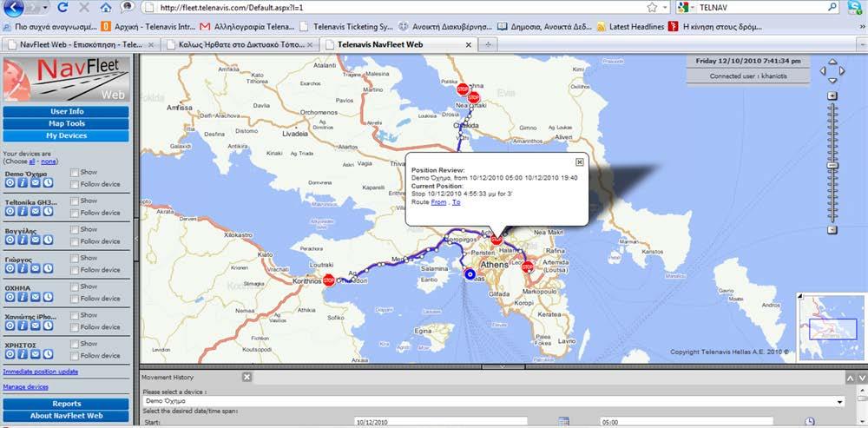Zoom out with the minus button
868x428 pixels.
point(832,230)
